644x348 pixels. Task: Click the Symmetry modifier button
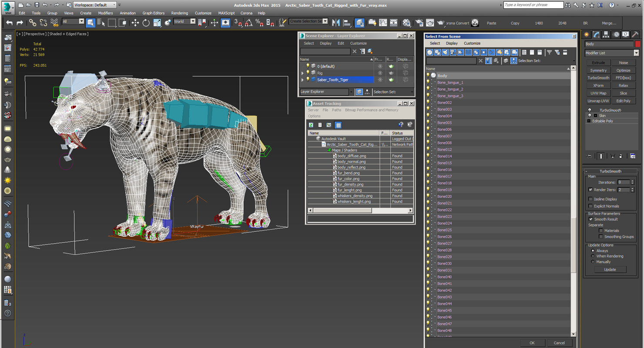(598, 70)
